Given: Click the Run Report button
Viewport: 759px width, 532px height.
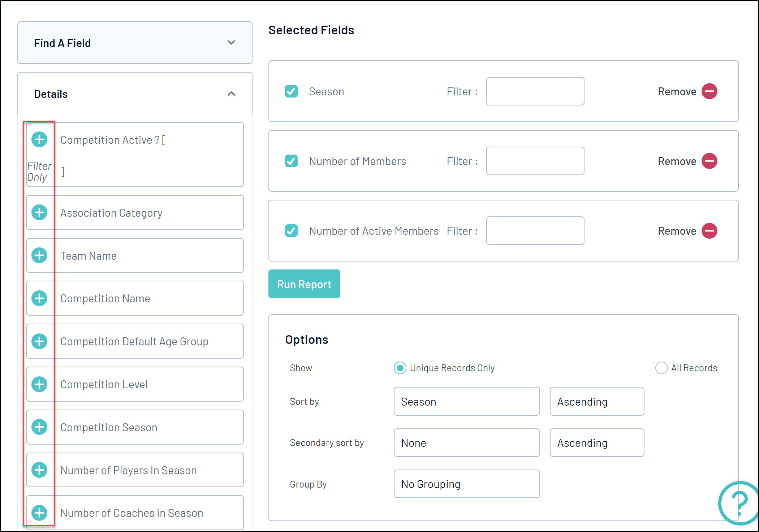Looking at the screenshot, I should pos(304,284).
